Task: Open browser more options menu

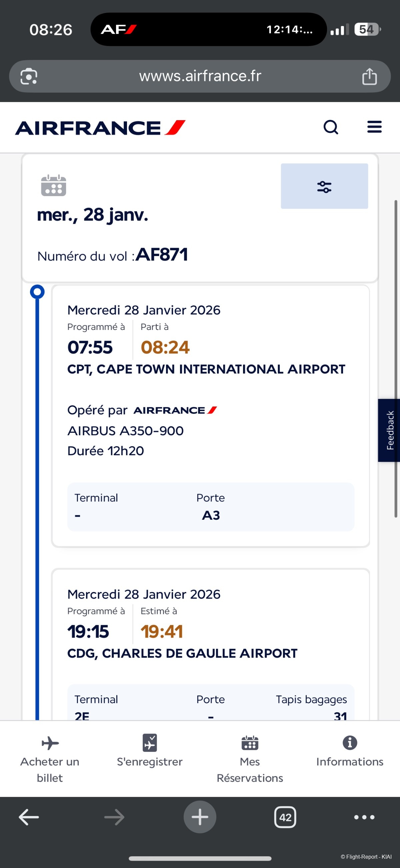Action: (364, 817)
